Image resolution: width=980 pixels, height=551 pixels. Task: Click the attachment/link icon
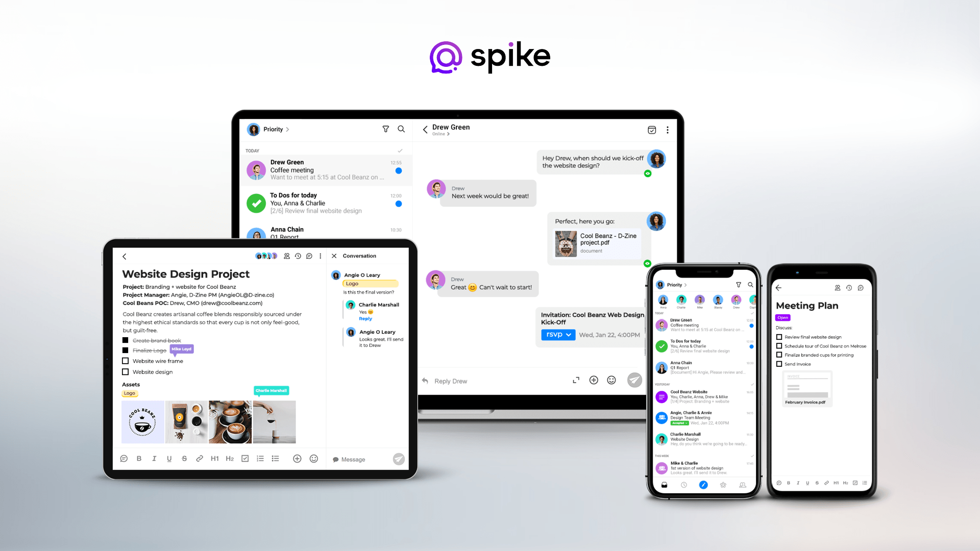pyautogui.click(x=200, y=460)
